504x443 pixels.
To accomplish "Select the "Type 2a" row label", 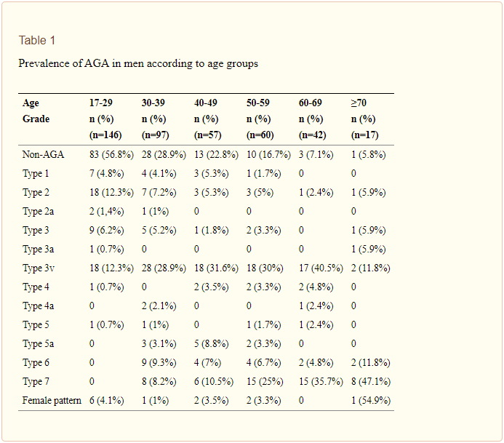I will pos(39,211).
